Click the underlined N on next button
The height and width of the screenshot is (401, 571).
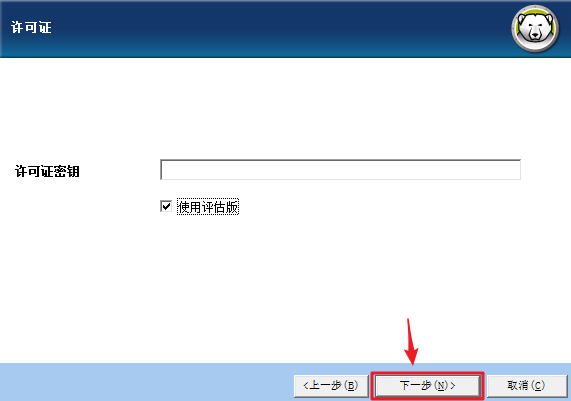coord(441,386)
